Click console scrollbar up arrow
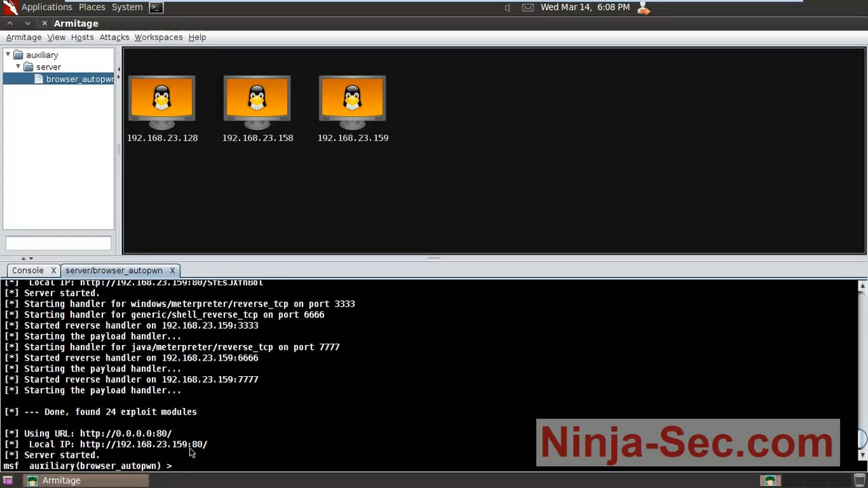This screenshot has width=868, height=488. pos(863,285)
